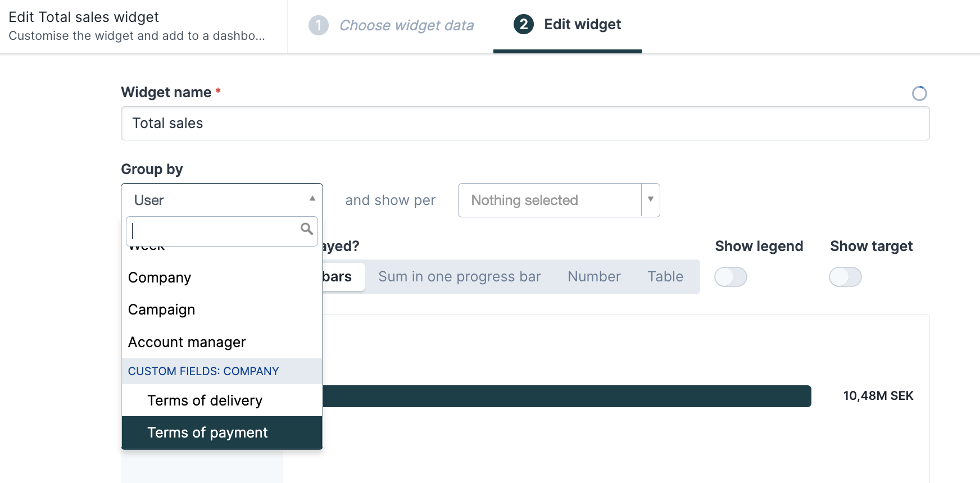This screenshot has height=483, width=980.
Task: Select Table display type
Action: click(x=665, y=277)
